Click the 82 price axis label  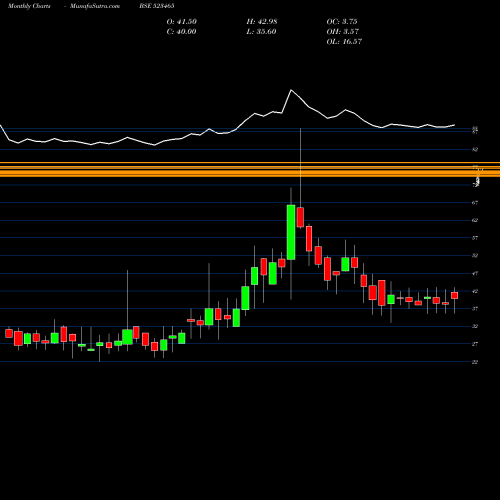point(475,150)
